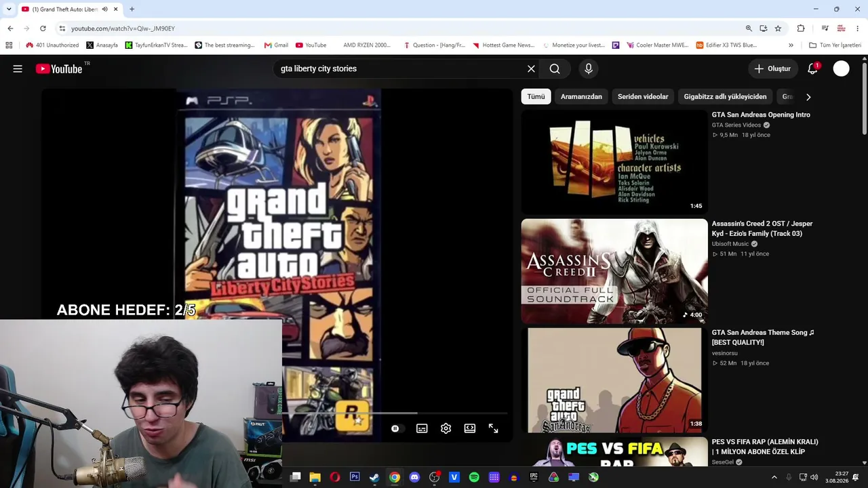Bookmark this page with the star
The height and width of the screenshot is (488, 868).
(x=778, y=28)
